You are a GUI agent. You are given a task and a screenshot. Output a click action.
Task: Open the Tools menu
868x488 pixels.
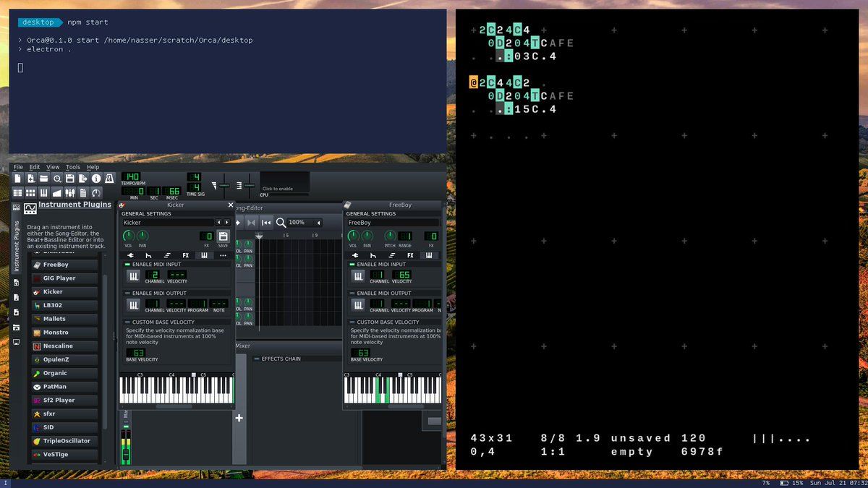[73, 167]
